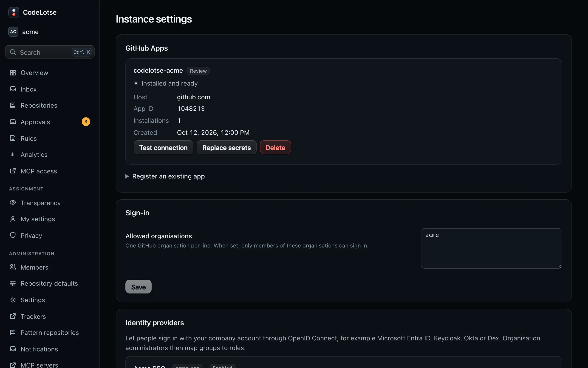Click the Transparency eye icon
Viewport: 588px width, 368px height.
13,202
